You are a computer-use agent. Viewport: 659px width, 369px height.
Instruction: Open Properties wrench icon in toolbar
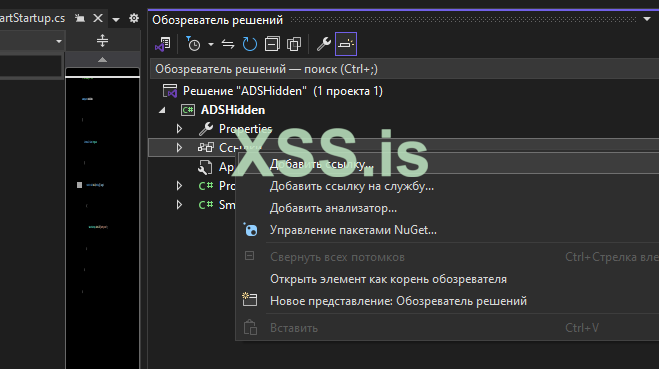[323, 44]
